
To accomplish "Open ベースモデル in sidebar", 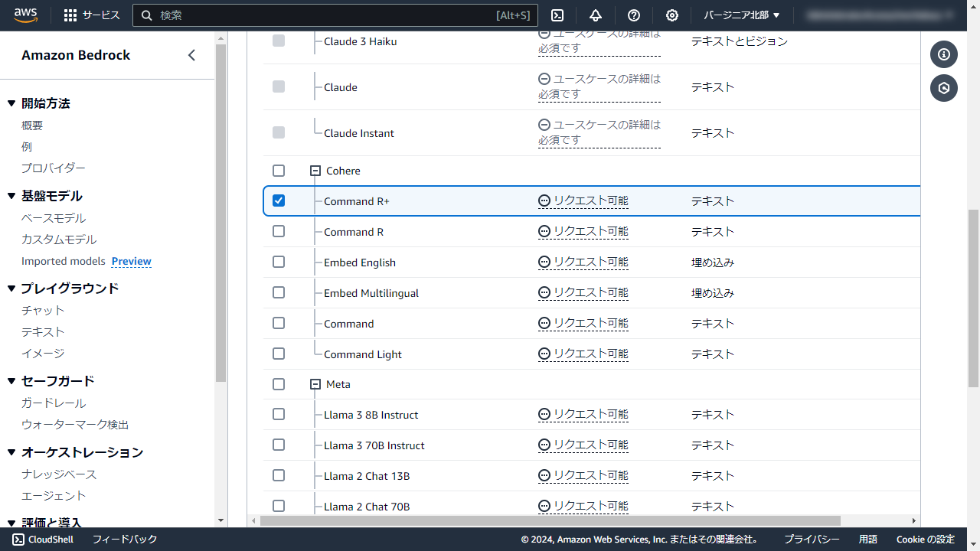I will (54, 218).
